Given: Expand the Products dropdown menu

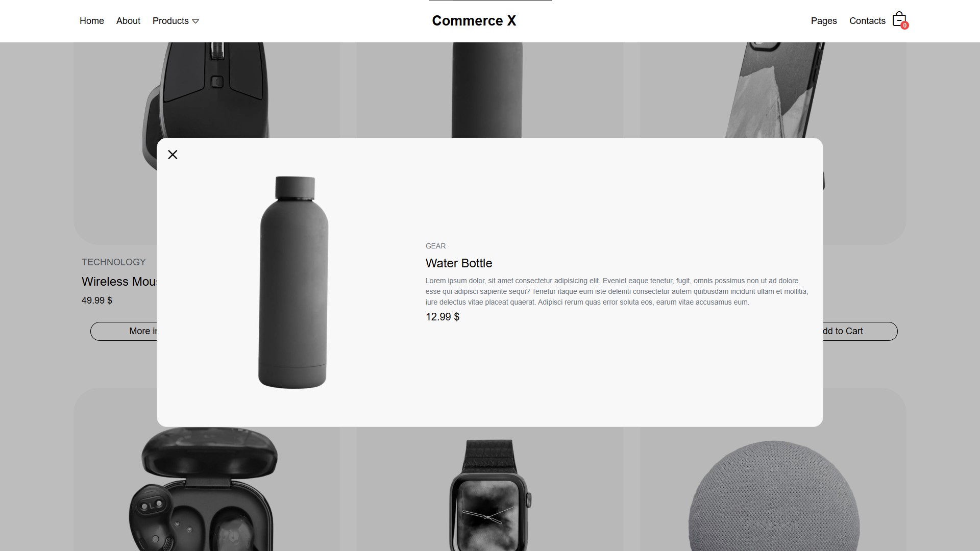Looking at the screenshot, I should [176, 21].
